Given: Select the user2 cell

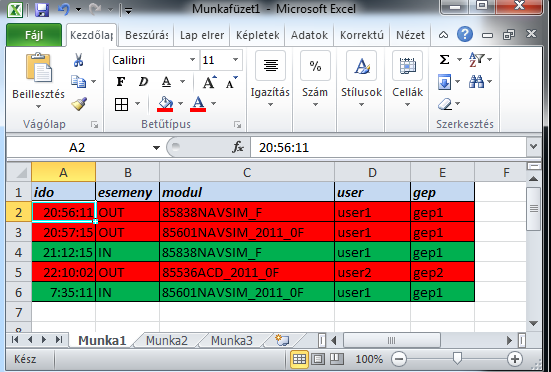Looking at the screenshot, I should coord(372,272).
